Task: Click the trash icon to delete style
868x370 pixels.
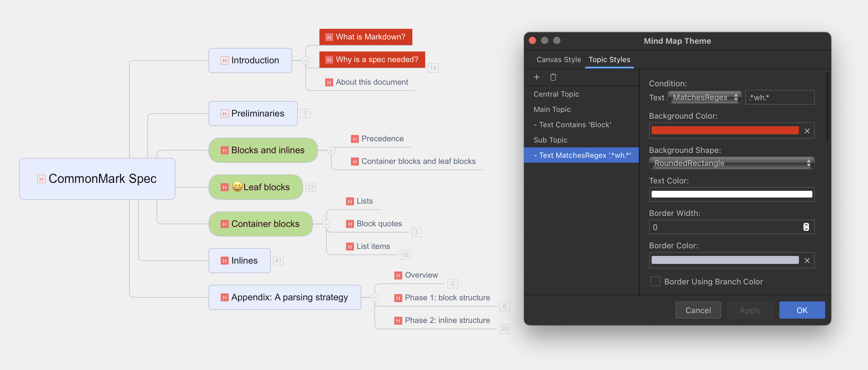Action: (553, 77)
